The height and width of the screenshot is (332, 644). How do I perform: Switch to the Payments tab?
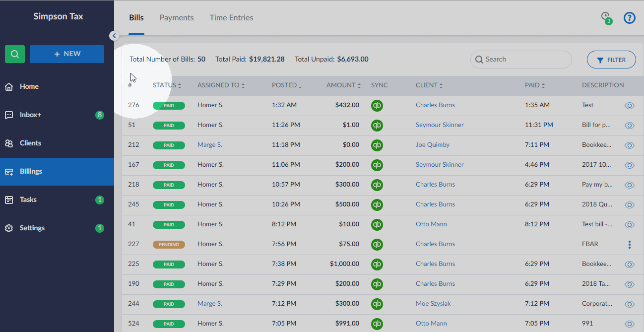(x=177, y=18)
